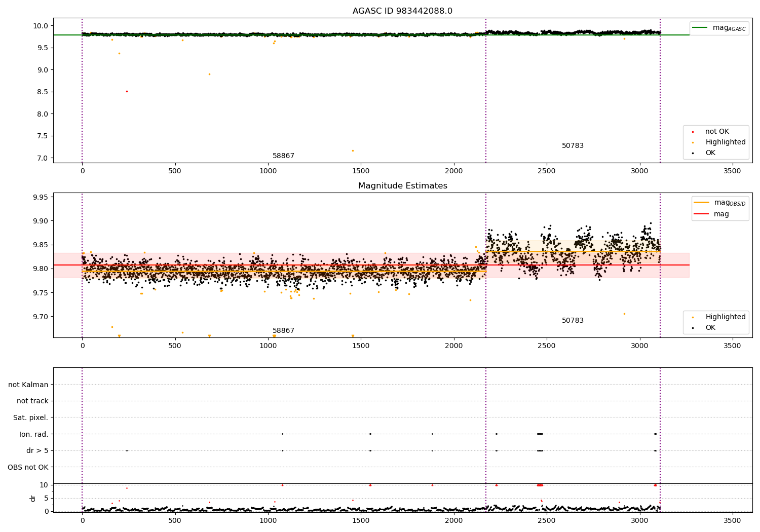Select 'OK' legend entry in top plot

710,153
